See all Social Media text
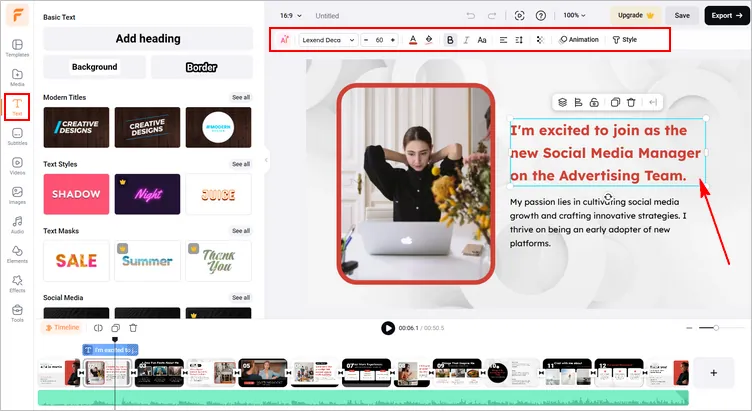The height and width of the screenshot is (411, 752). coord(241,298)
